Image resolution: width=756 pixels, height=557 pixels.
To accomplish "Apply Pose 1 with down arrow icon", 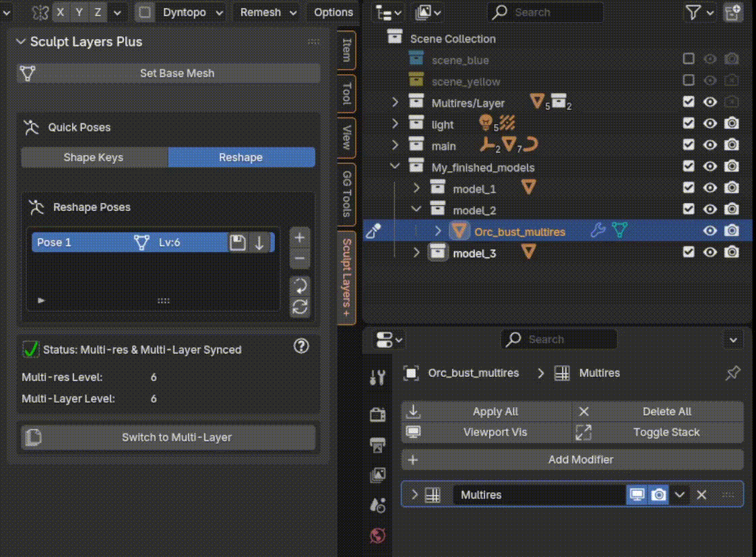I will pyautogui.click(x=259, y=242).
